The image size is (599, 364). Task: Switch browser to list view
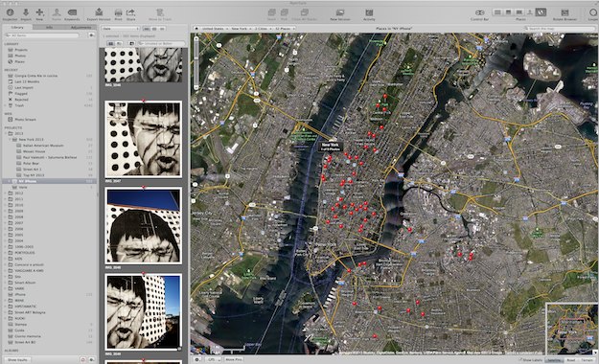tap(162, 29)
